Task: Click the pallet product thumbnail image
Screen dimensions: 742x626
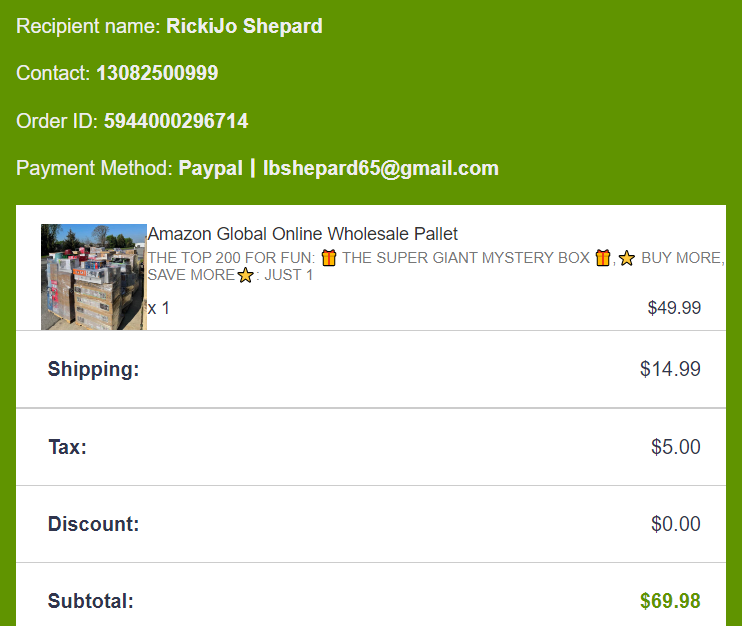Action: 93,276
